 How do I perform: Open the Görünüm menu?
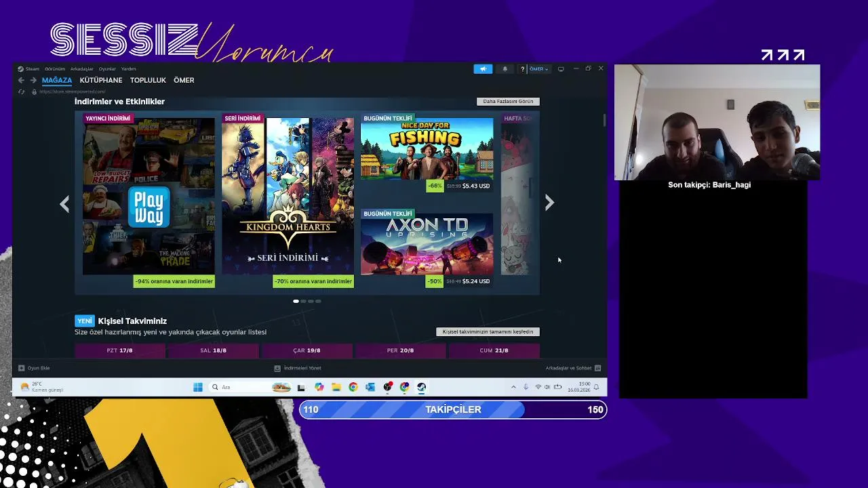[x=55, y=68]
